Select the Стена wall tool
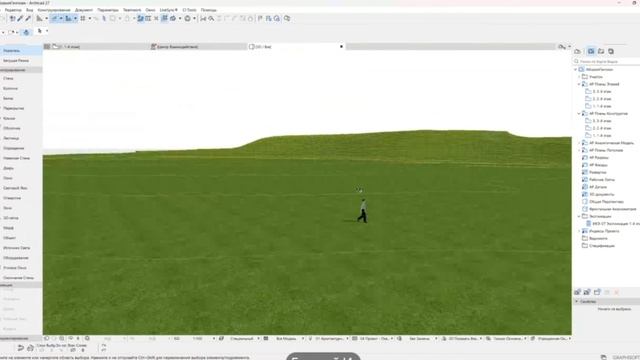The height and width of the screenshot is (360, 640). [x=20, y=78]
